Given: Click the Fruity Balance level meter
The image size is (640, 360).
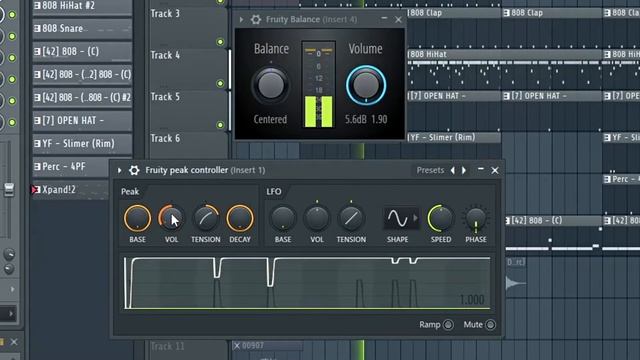Looking at the screenshot, I should [x=318, y=85].
